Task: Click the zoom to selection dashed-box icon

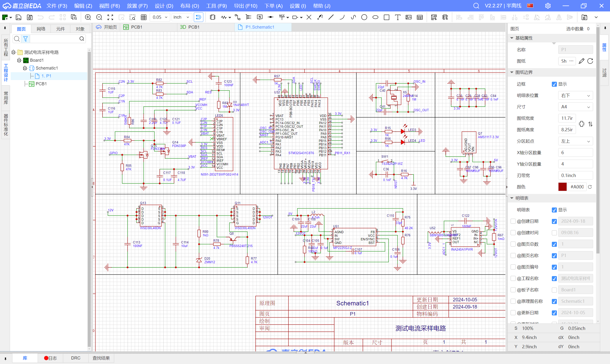Action: (133, 17)
